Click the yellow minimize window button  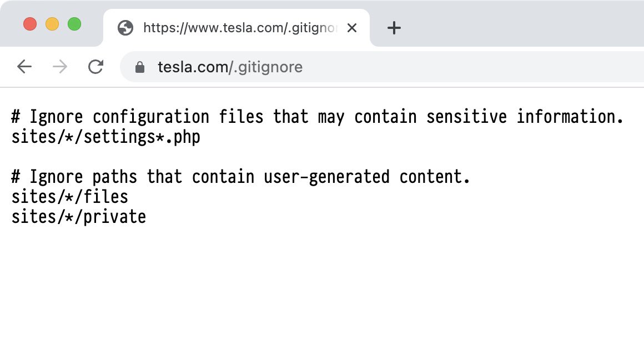(x=52, y=24)
